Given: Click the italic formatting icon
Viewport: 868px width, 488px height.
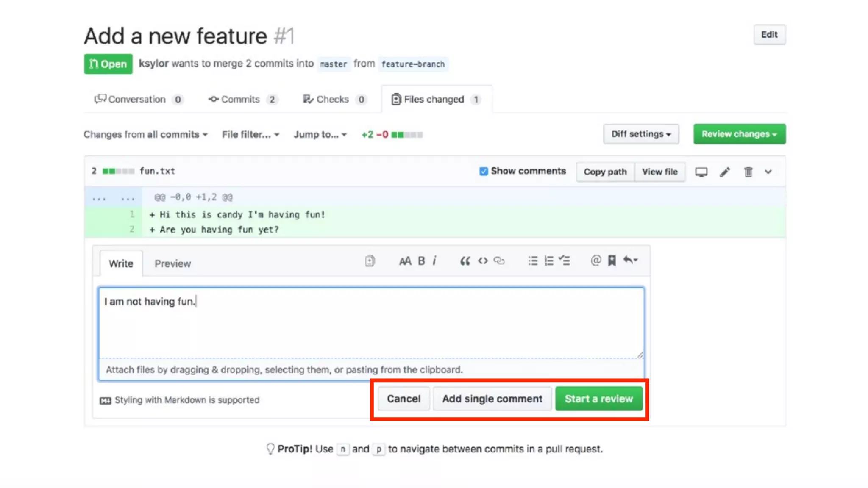Looking at the screenshot, I should (434, 261).
